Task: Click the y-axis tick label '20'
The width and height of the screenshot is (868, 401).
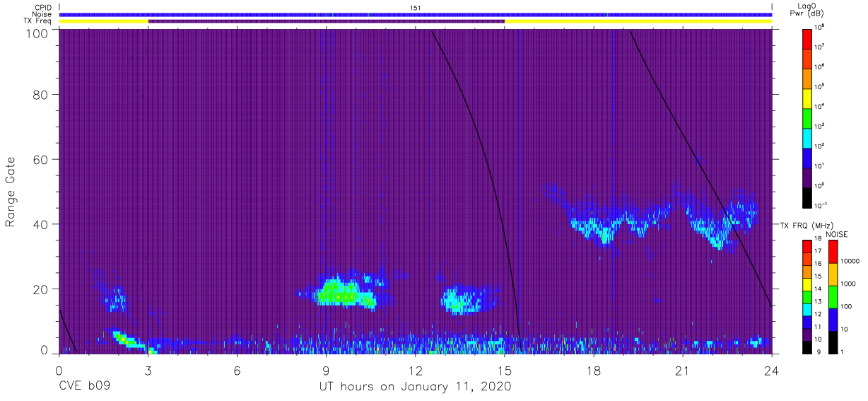Action: (x=40, y=289)
